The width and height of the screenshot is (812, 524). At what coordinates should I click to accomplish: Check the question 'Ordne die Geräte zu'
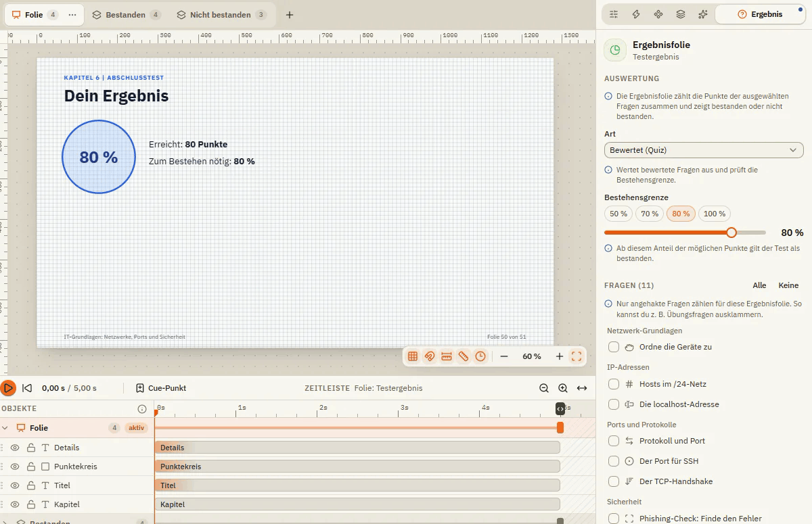click(614, 347)
